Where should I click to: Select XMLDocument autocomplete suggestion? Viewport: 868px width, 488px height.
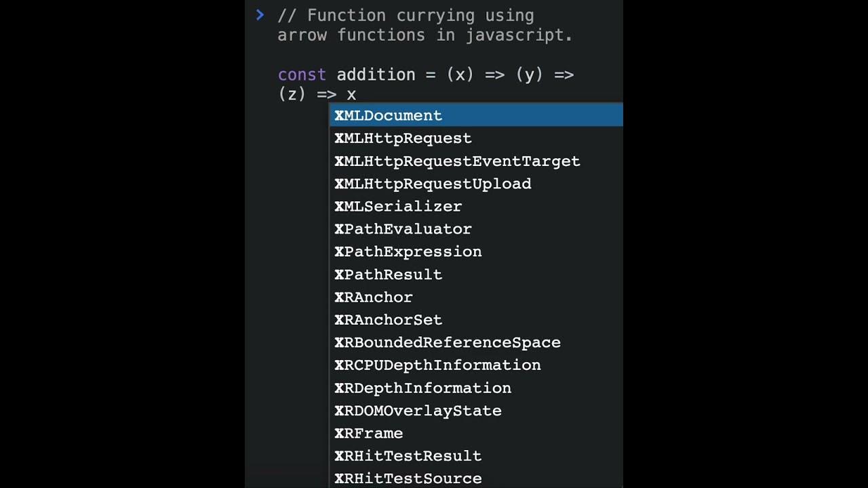pos(389,115)
